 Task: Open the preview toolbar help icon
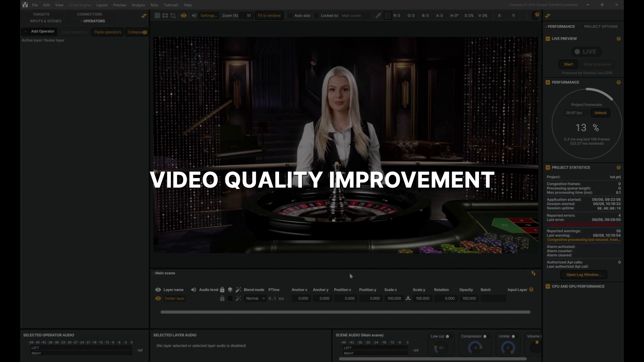coord(537,15)
